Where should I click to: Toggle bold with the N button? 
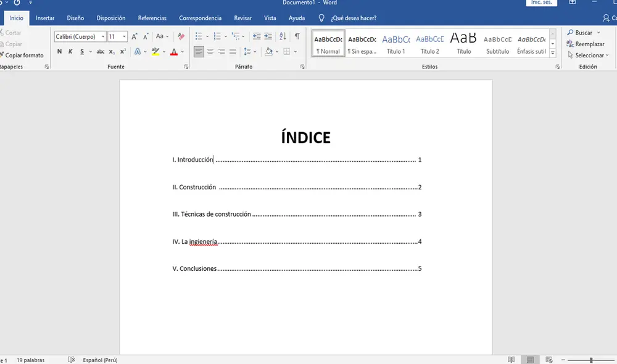(60, 52)
